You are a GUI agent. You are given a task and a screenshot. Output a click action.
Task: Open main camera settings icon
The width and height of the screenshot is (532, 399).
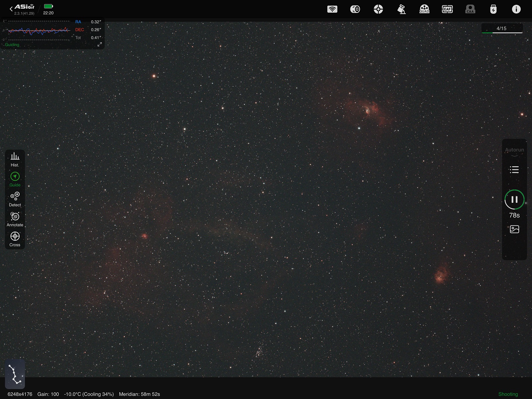click(x=355, y=9)
